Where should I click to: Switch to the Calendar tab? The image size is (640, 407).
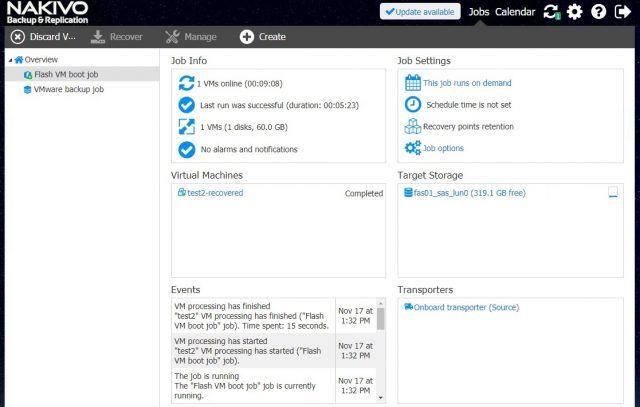pos(515,12)
